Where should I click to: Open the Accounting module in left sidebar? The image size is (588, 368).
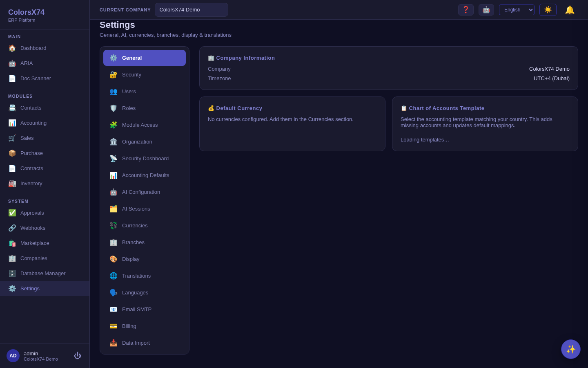(x=45, y=123)
